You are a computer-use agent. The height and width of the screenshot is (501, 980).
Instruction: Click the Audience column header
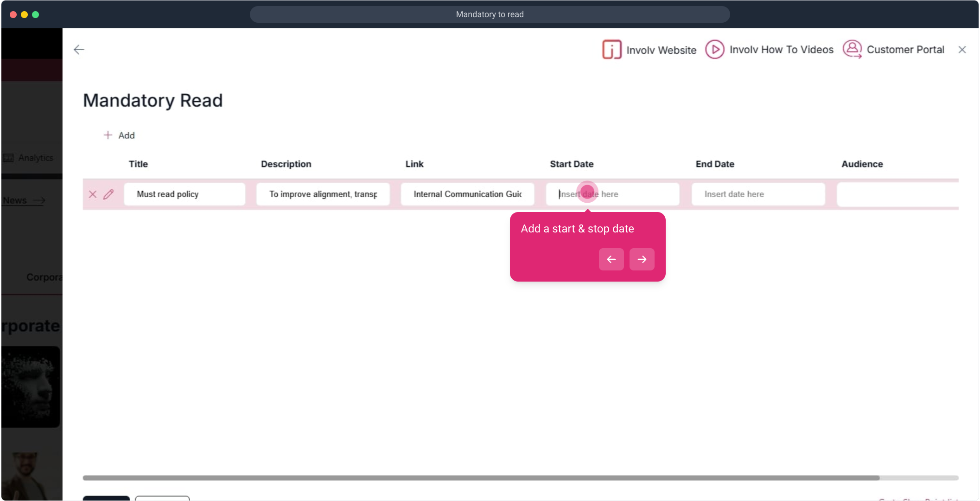862,164
